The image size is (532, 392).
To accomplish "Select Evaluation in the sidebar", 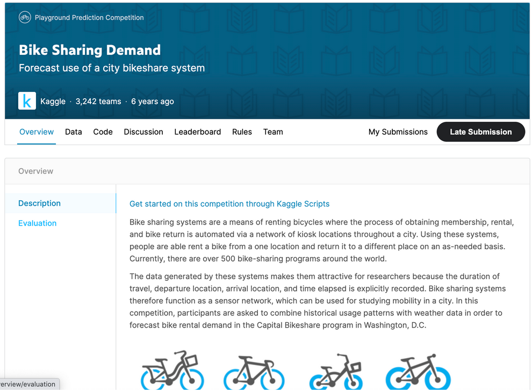I will pyautogui.click(x=37, y=223).
